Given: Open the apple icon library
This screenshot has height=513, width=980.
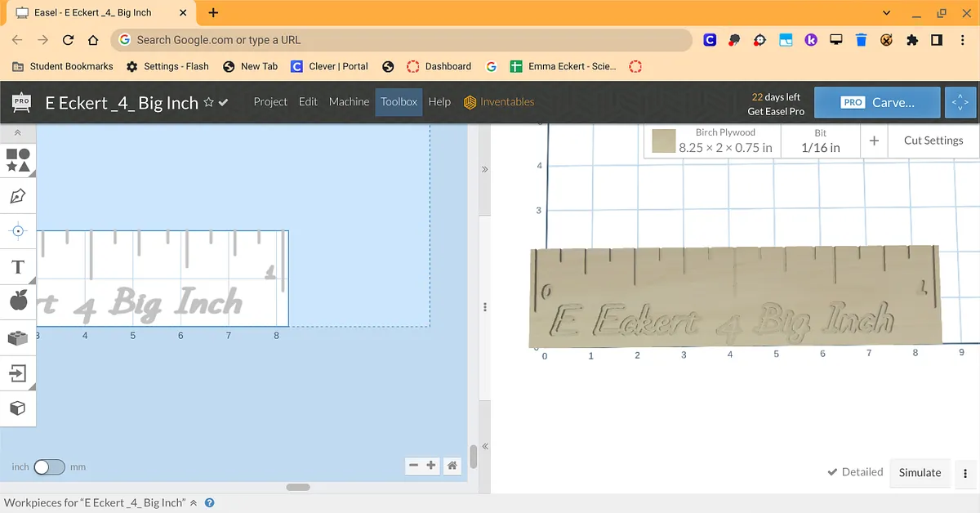Looking at the screenshot, I should tap(18, 301).
